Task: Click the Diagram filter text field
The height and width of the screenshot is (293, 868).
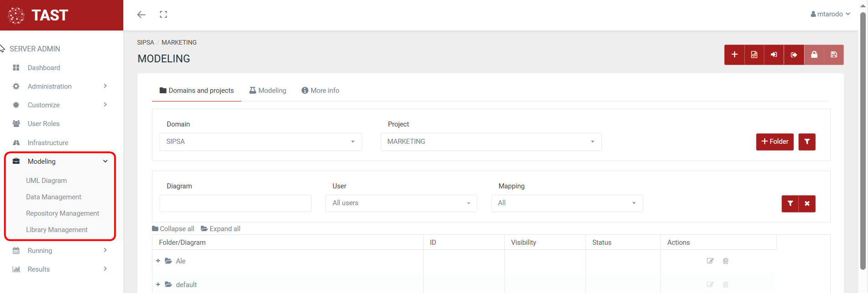Action: pyautogui.click(x=235, y=203)
